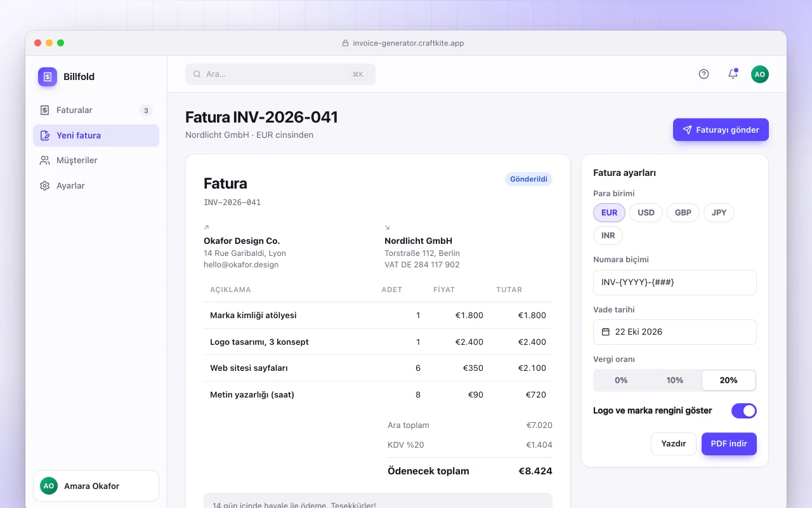
Task: Click the Ödenecek toplam amount €8.424
Action: click(535, 471)
